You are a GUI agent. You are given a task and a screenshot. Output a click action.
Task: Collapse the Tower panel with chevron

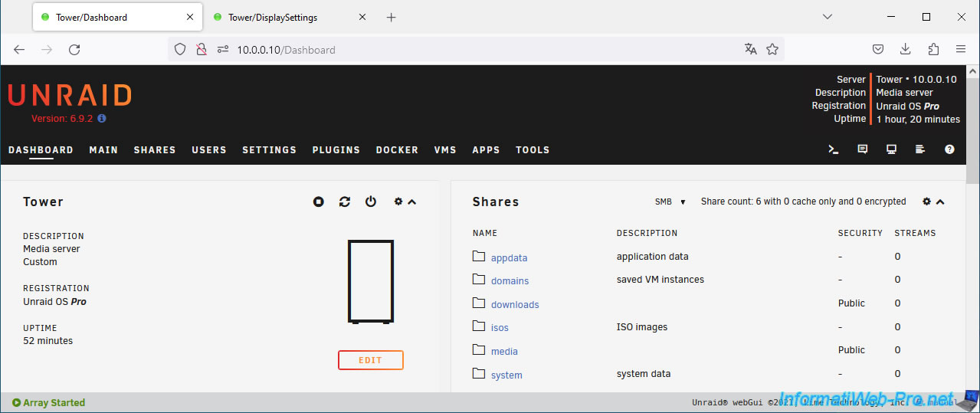pos(412,202)
